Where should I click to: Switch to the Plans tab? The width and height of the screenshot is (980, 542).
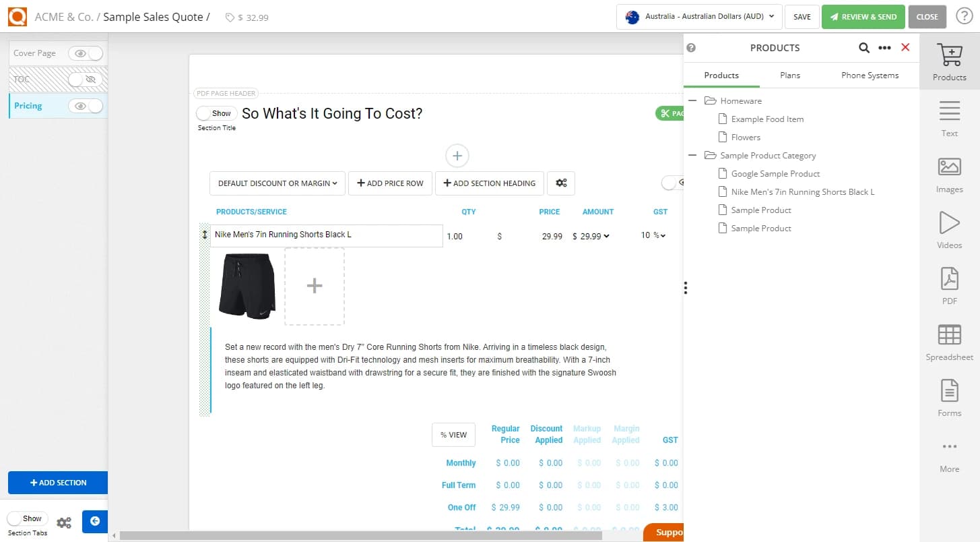point(789,75)
